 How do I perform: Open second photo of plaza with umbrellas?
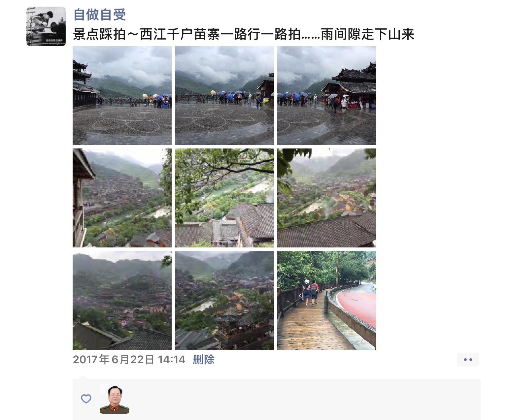coord(224,96)
